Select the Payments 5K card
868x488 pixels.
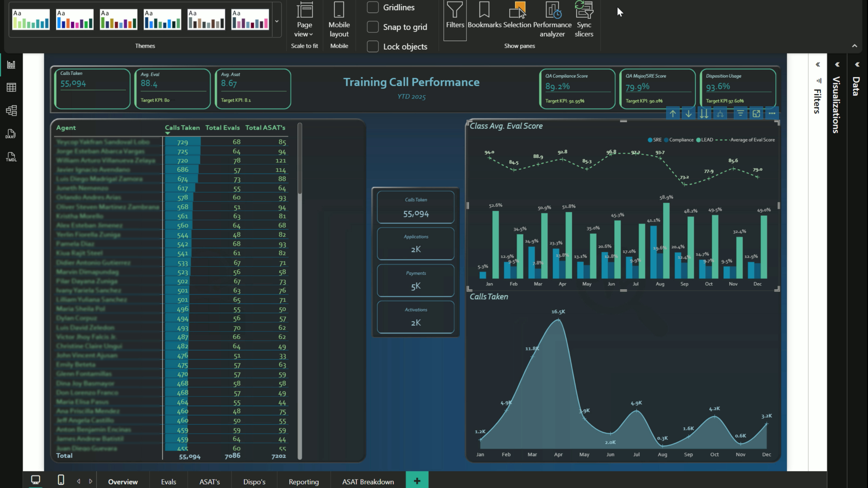pyautogui.click(x=416, y=280)
